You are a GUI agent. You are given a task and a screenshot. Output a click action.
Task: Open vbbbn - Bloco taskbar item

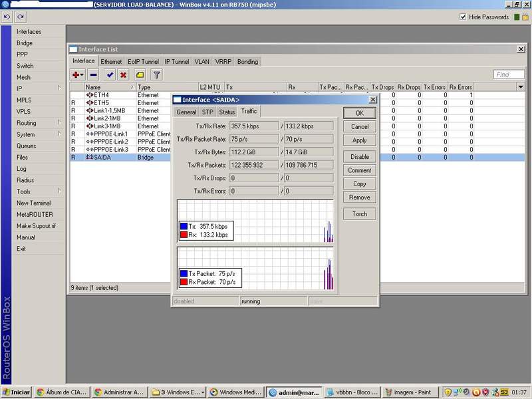(352, 392)
